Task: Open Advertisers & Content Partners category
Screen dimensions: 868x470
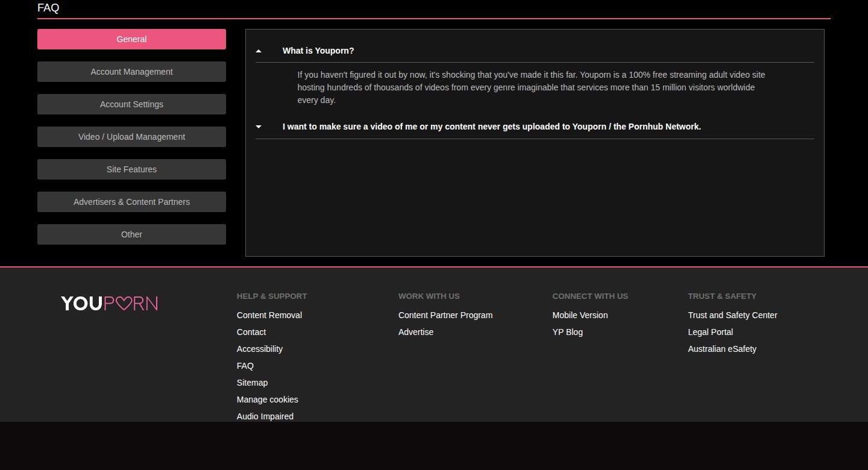Action: pos(131,202)
